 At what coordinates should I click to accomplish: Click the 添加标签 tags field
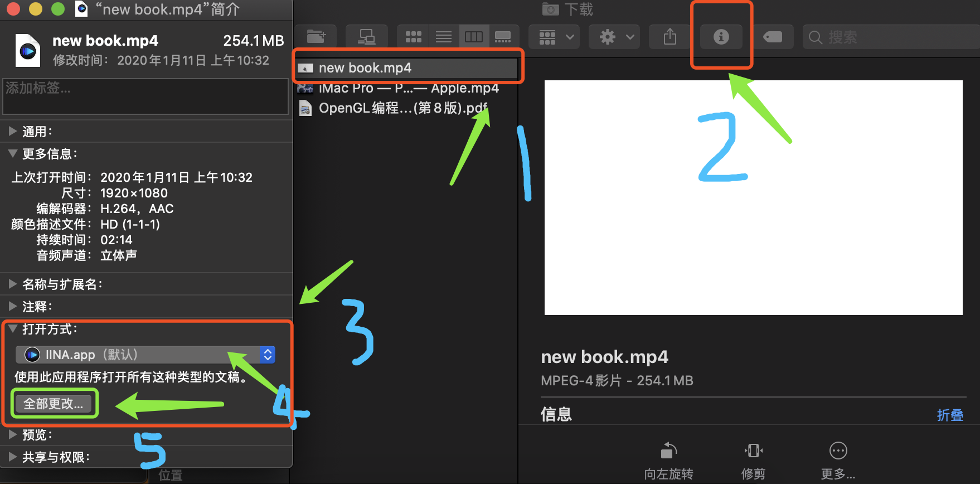(x=145, y=96)
